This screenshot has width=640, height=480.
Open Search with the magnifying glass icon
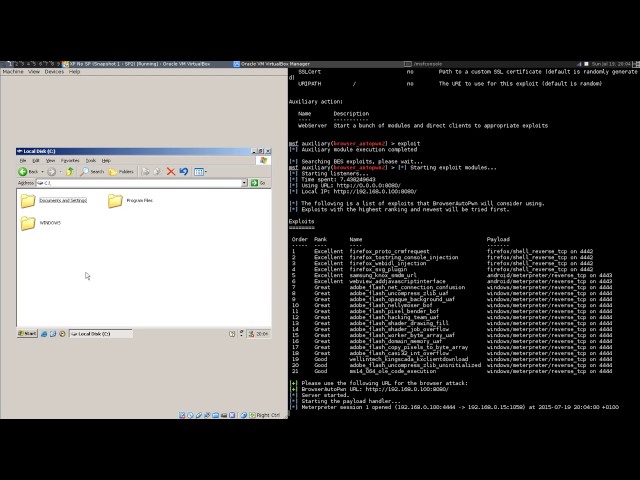point(84,171)
